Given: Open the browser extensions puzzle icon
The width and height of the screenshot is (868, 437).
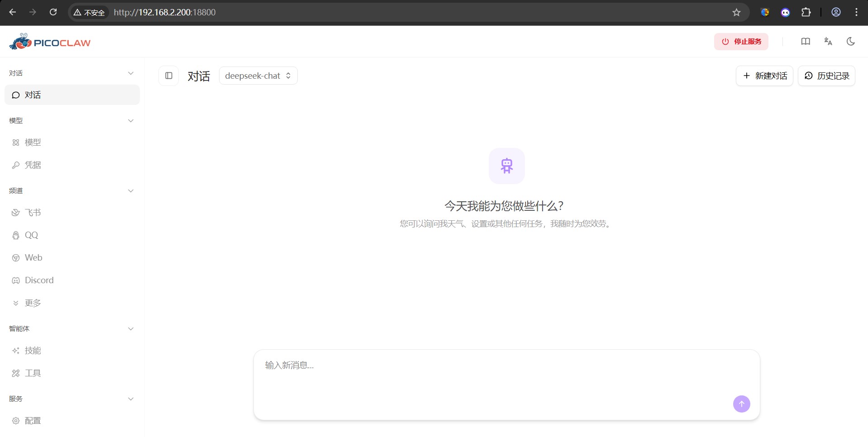Looking at the screenshot, I should point(806,12).
